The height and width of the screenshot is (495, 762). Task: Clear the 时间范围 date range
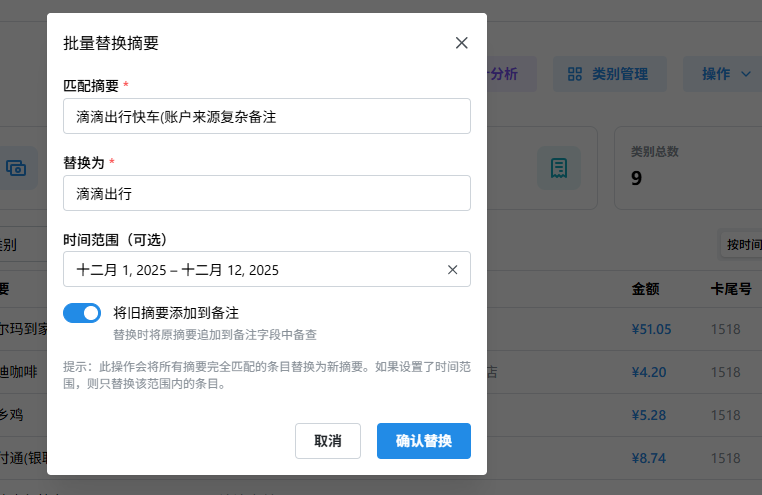[452, 269]
